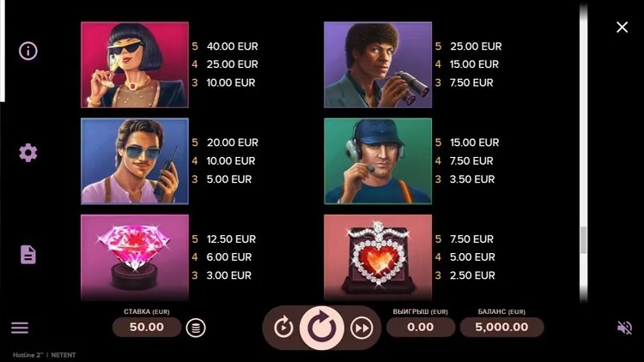Click the 50.00 bet amount field
Screen dimensions: 644x362
tap(147, 327)
